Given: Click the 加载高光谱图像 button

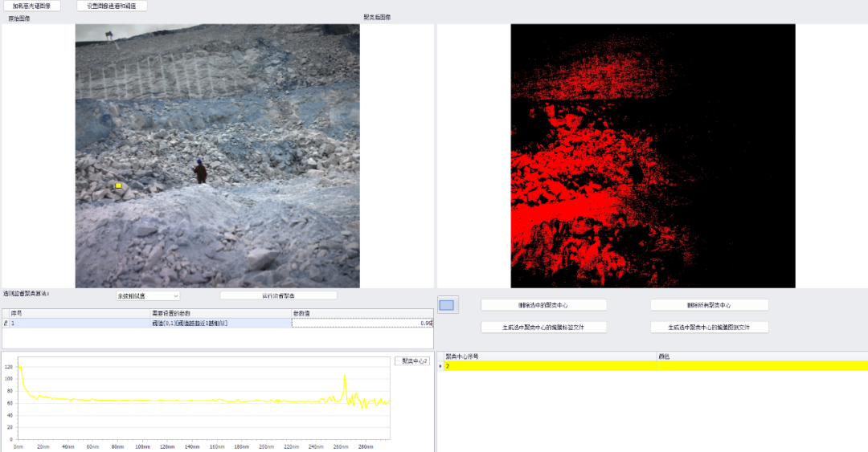Looking at the screenshot, I should coord(31,6).
